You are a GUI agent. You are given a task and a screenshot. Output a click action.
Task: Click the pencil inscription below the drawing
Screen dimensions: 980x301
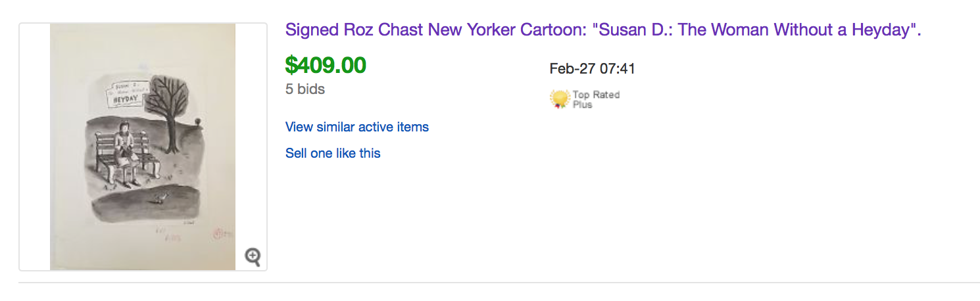[x=166, y=234]
